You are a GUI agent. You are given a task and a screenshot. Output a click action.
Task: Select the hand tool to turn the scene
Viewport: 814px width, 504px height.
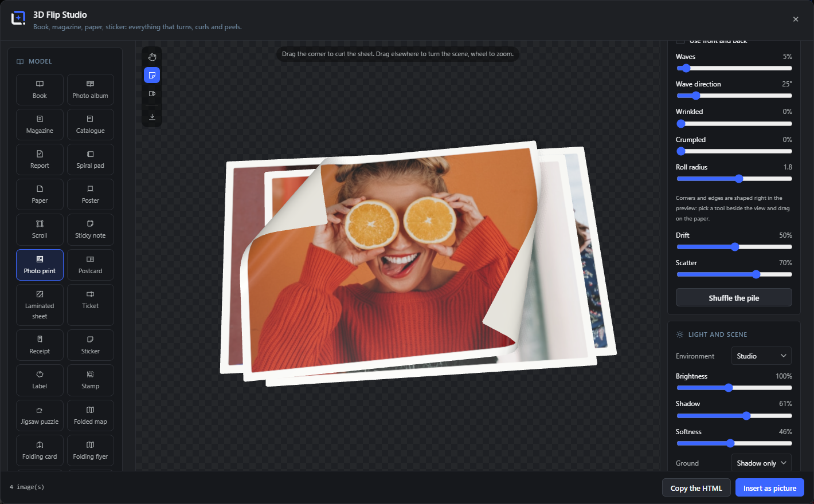152,57
